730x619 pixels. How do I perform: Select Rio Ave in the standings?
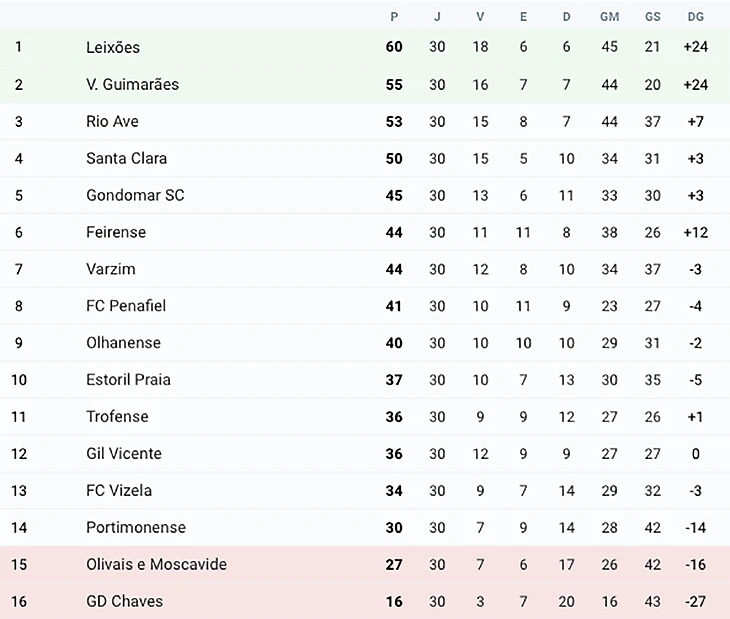[112, 121]
